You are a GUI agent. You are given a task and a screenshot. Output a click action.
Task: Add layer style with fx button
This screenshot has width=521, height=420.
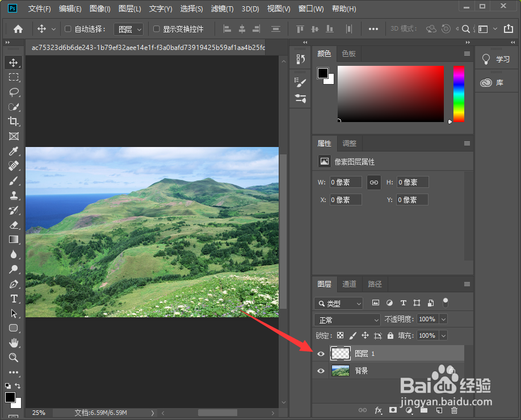click(x=378, y=410)
